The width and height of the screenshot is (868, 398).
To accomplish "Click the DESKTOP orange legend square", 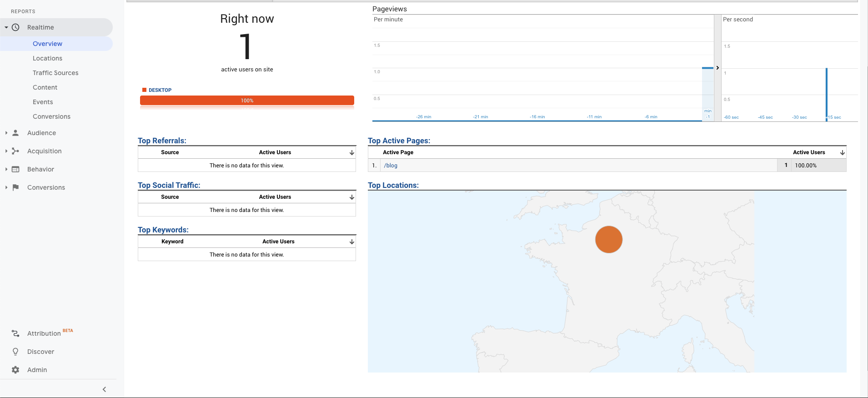I will 144,90.
